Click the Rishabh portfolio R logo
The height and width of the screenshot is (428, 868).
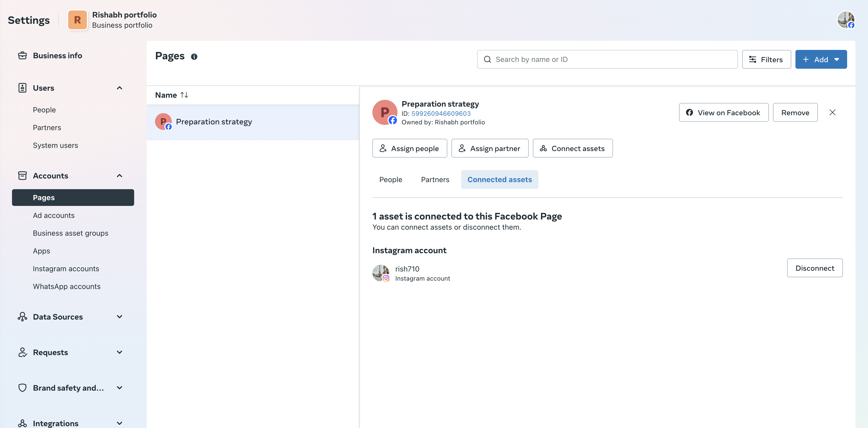point(77,20)
